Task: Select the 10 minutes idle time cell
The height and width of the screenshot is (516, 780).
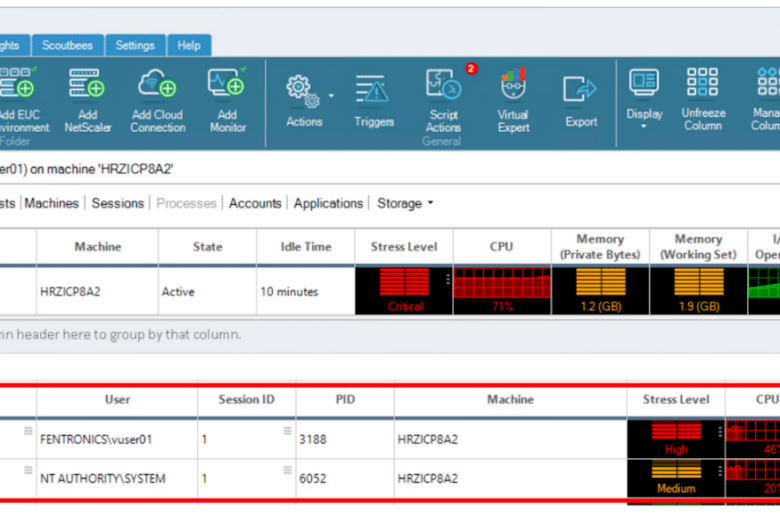Action: pos(305,292)
